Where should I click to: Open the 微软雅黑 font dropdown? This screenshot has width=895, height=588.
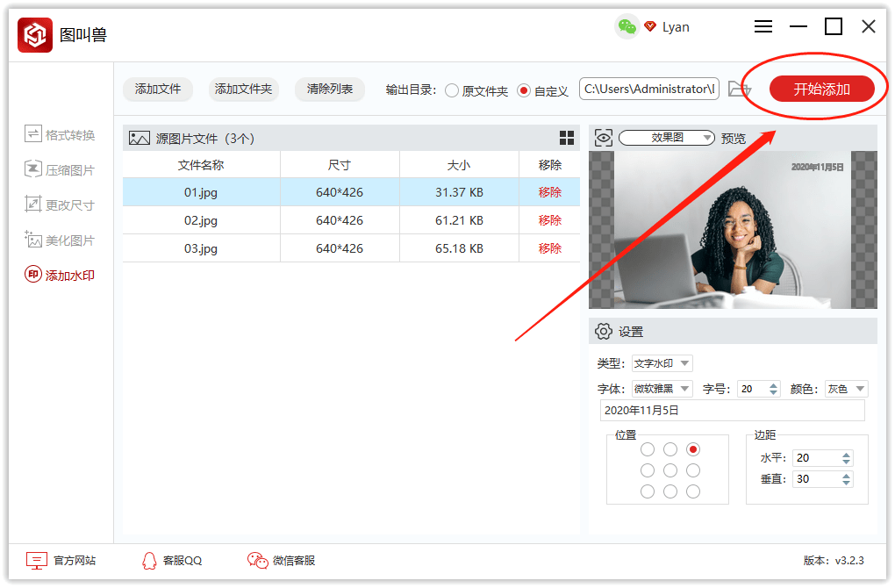click(662, 389)
